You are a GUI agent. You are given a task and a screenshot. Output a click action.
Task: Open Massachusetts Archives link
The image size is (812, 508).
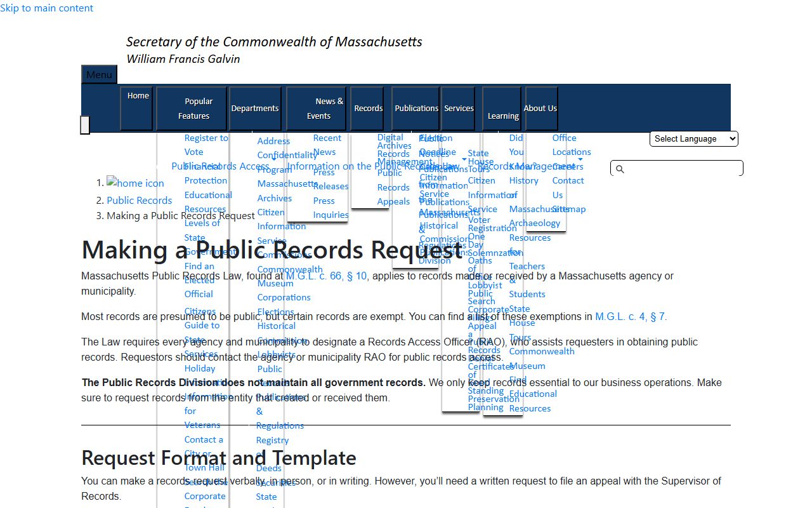[x=287, y=191]
